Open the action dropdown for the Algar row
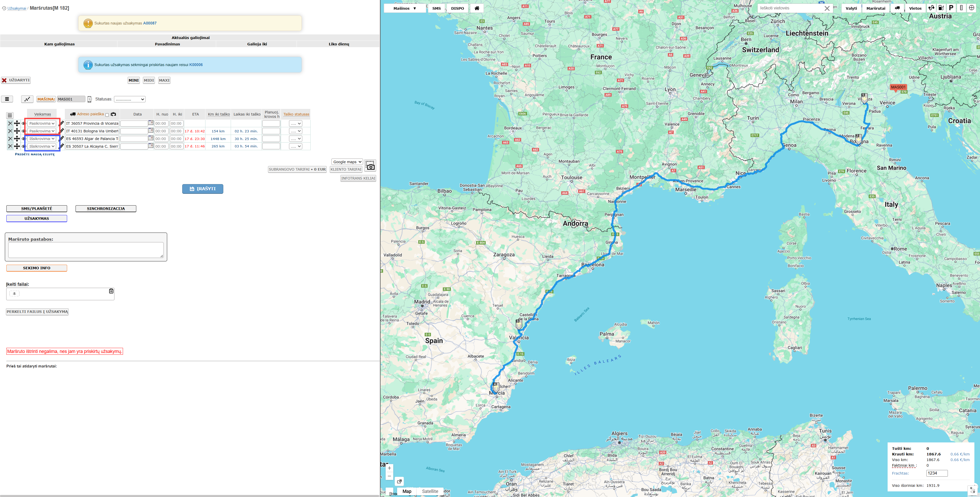This screenshot has height=497, width=980. (x=42, y=139)
